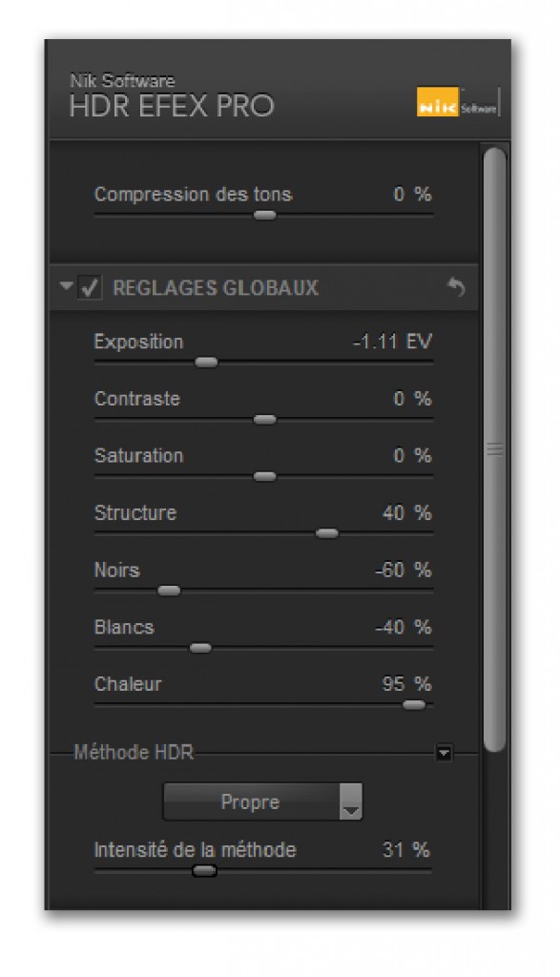
Task: Click the Saturation slider handle
Action: click(x=265, y=477)
